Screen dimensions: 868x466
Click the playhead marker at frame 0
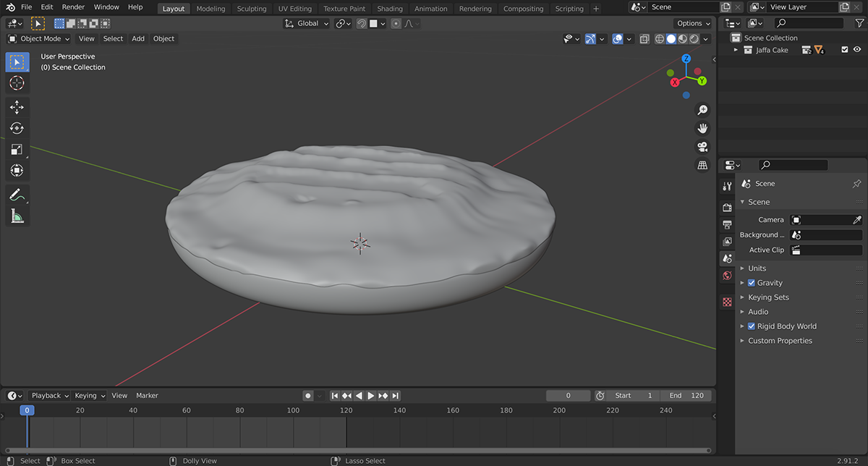[x=27, y=410]
